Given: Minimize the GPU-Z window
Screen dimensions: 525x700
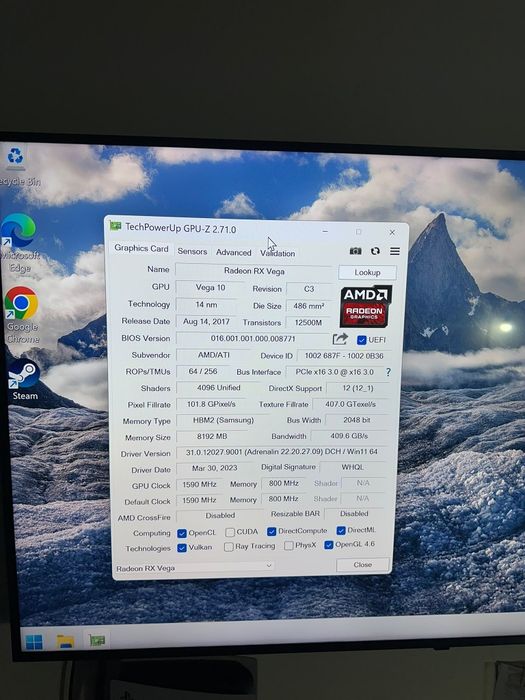Looking at the screenshot, I should point(325,231).
